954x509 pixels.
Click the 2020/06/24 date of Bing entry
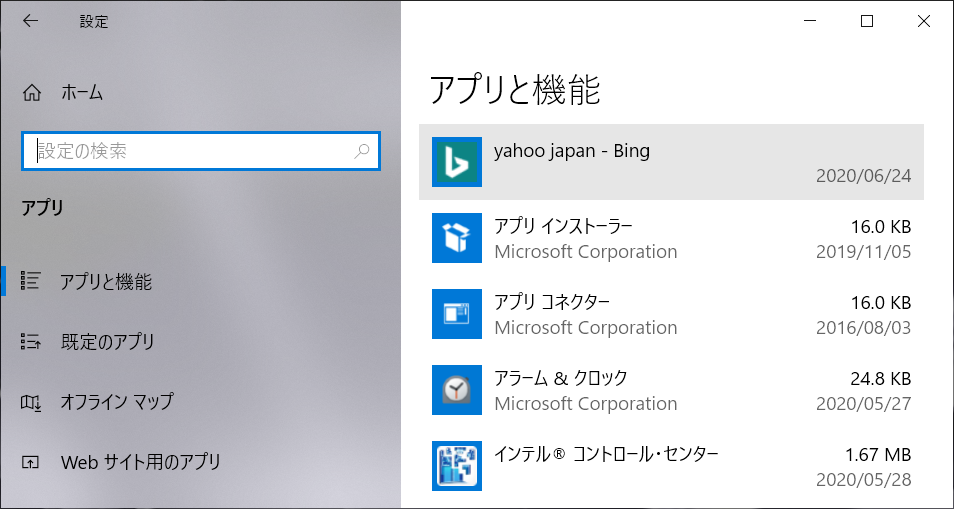pos(863,176)
